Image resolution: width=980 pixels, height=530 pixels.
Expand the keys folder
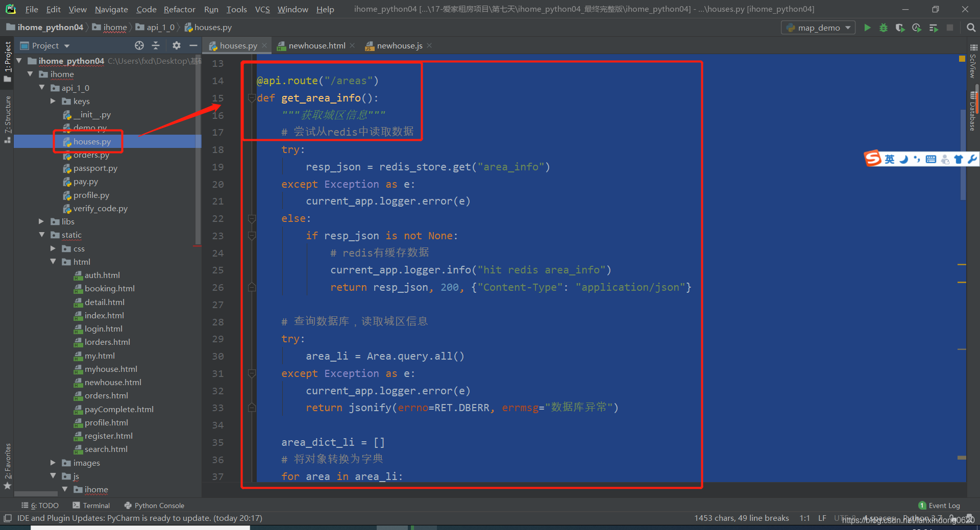tap(53, 101)
